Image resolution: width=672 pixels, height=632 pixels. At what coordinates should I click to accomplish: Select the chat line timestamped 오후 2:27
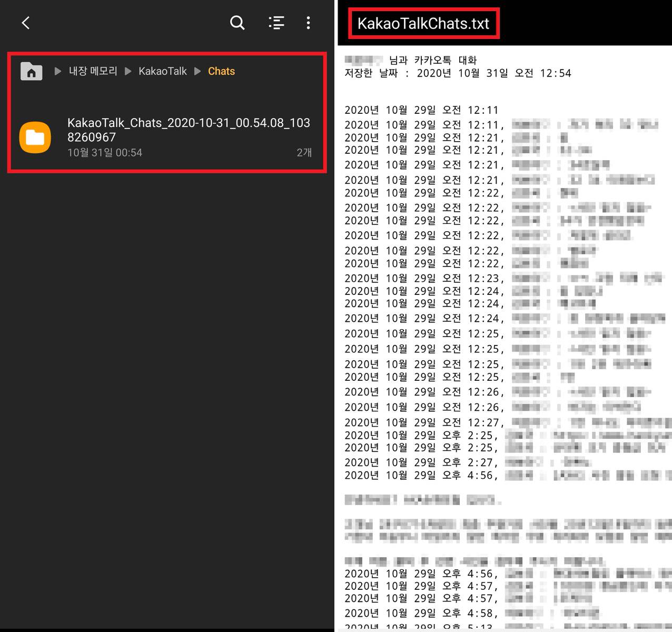[x=468, y=462]
